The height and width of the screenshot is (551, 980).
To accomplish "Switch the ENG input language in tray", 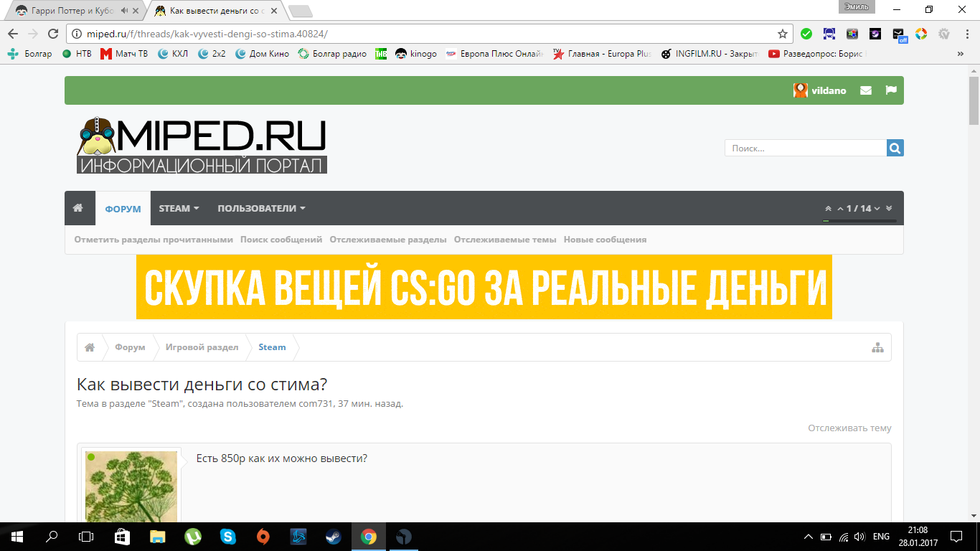I will point(881,536).
